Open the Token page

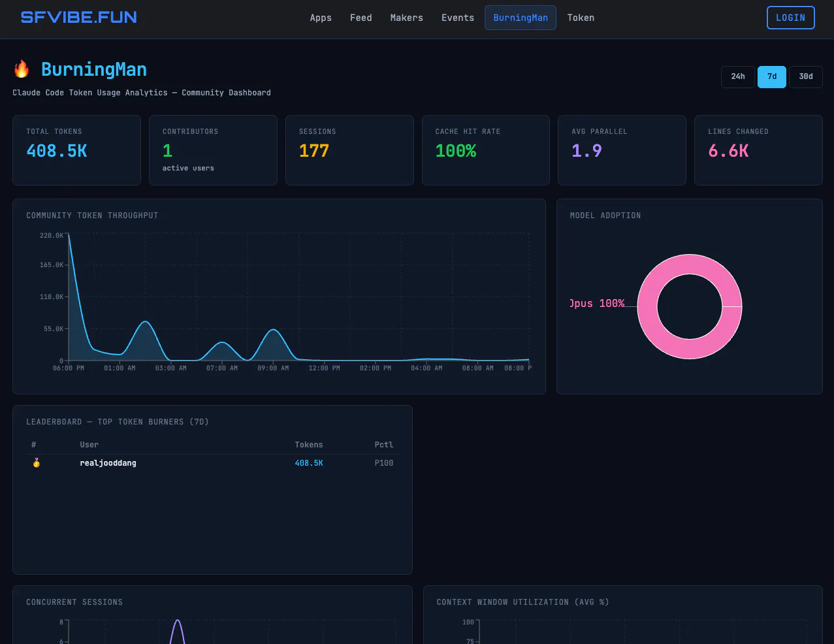click(581, 18)
